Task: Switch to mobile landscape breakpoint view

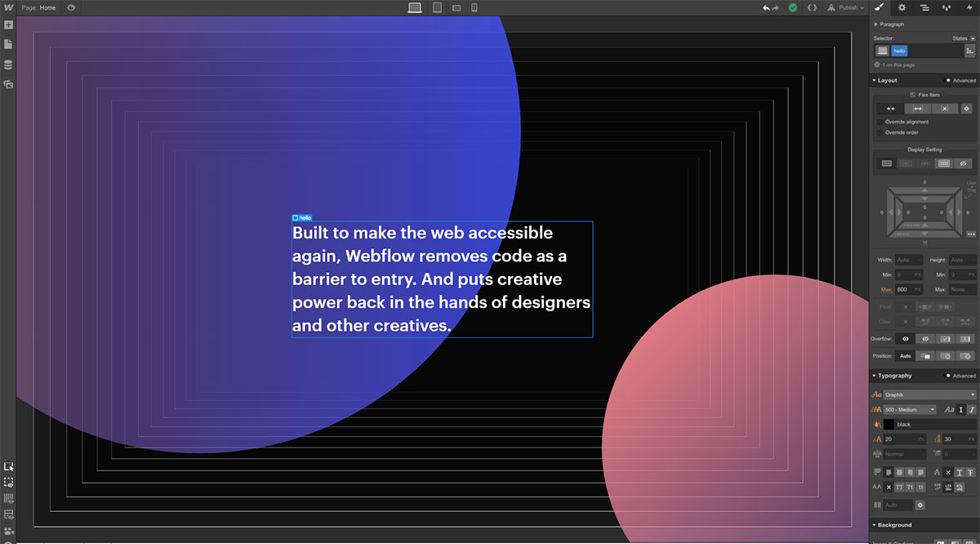Action: (457, 7)
